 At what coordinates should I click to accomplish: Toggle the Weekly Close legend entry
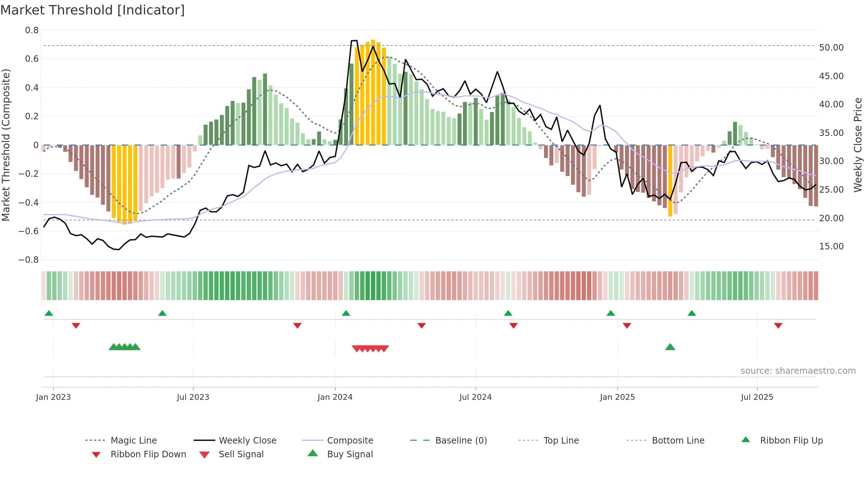235,440
